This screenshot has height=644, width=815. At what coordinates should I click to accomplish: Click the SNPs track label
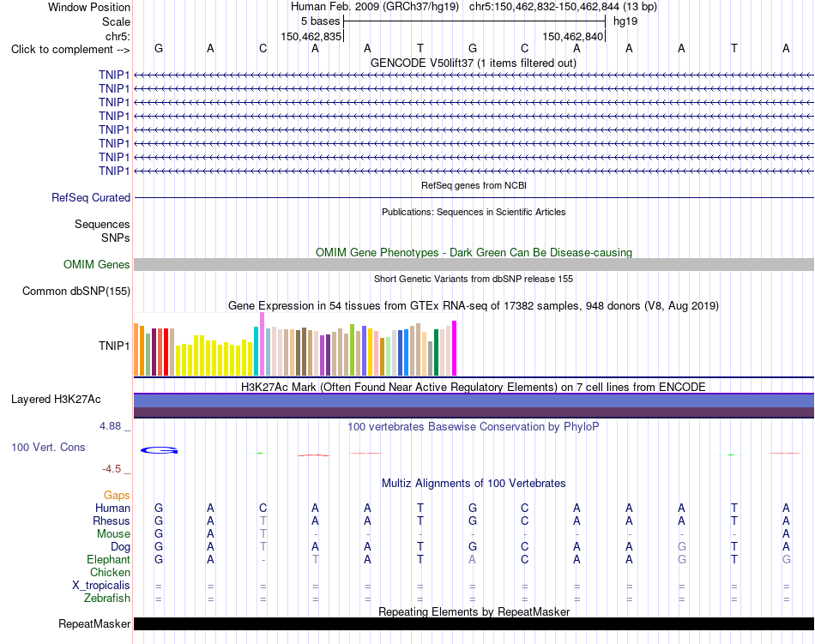tap(116, 238)
